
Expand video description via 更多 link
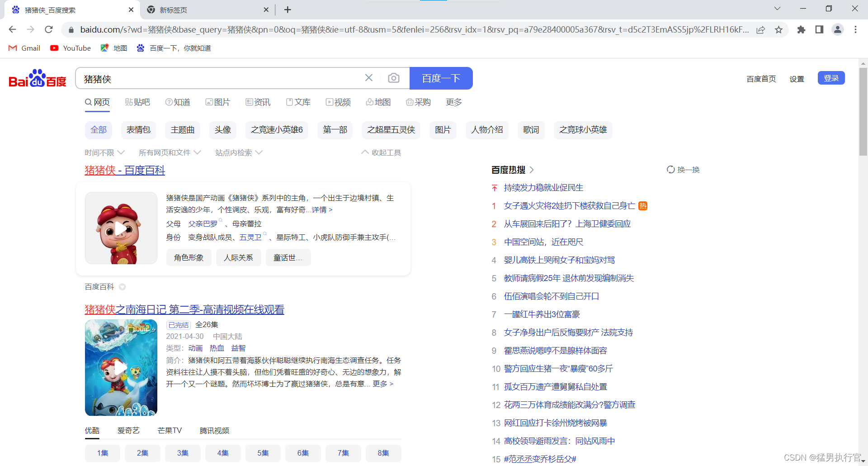[x=383, y=384]
